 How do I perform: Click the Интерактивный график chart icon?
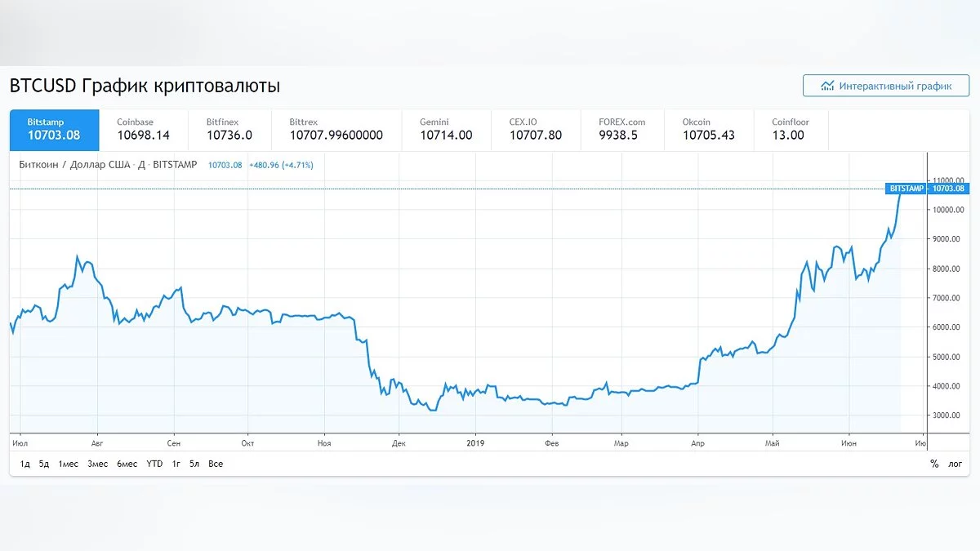click(x=827, y=86)
